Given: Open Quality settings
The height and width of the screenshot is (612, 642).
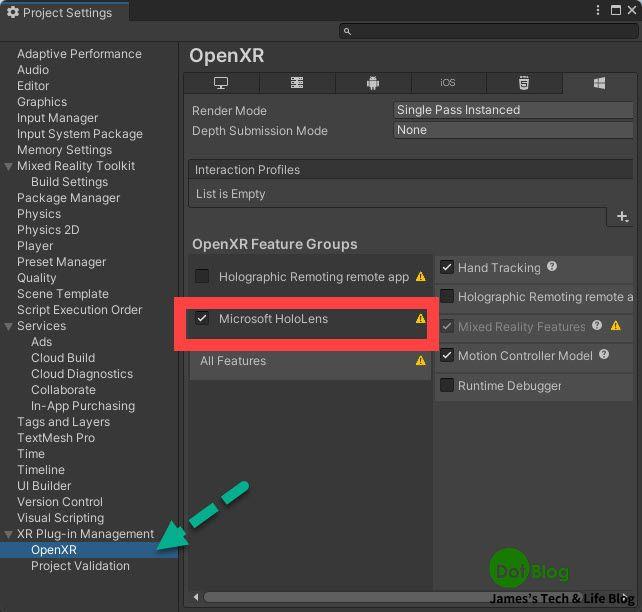Looking at the screenshot, I should click(36, 278).
